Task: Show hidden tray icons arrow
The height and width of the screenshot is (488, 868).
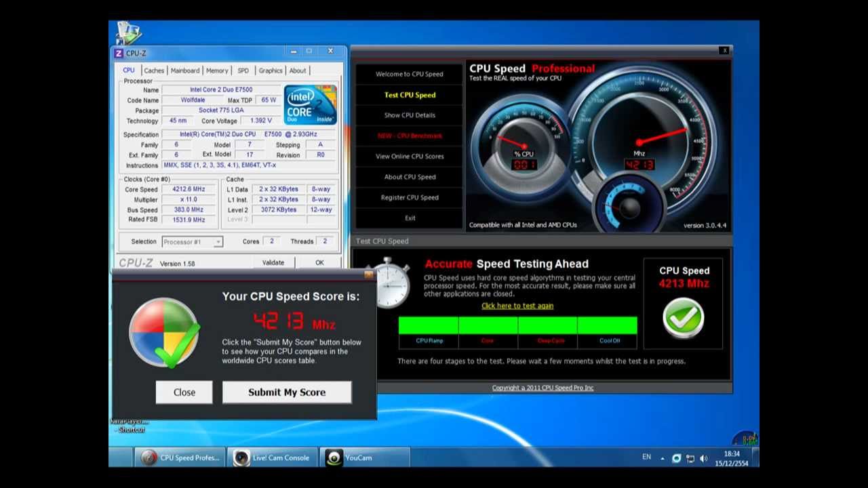Action: (663, 458)
